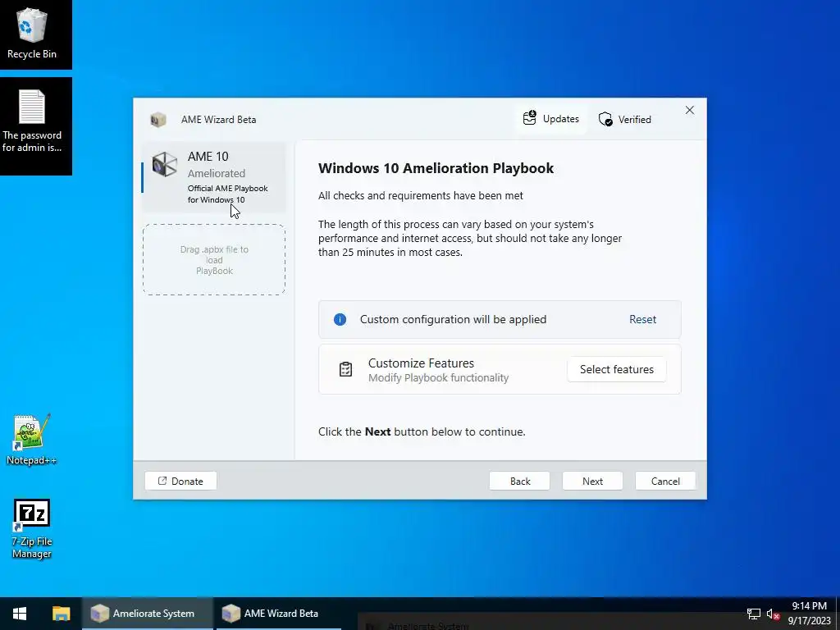This screenshot has width=840, height=630.
Task: Select the AME 10 playbook entry
Action: pyautogui.click(x=214, y=177)
